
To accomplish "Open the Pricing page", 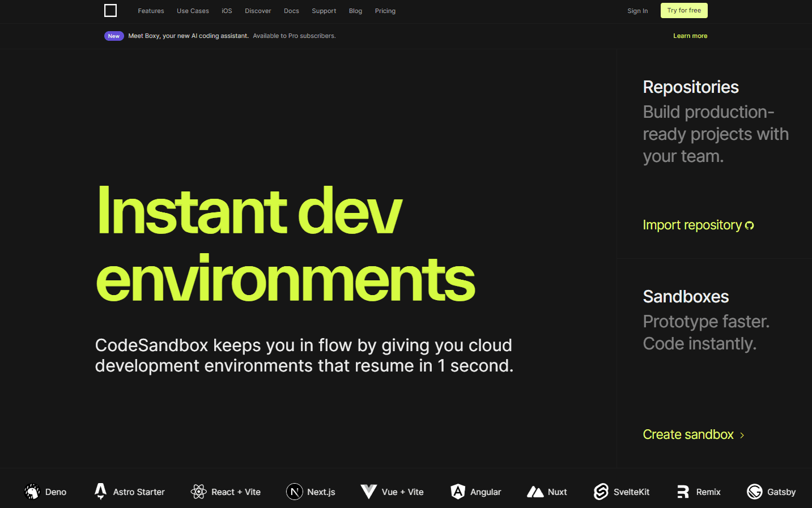I will coord(385,11).
